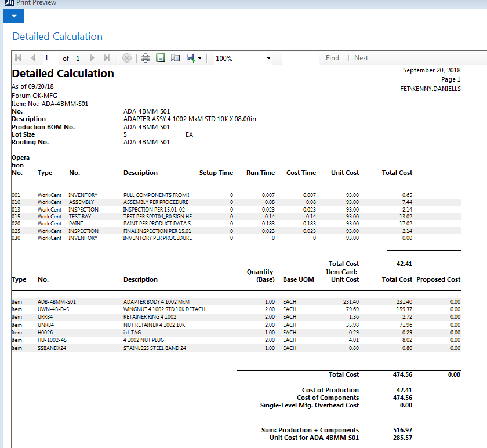The width and height of the screenshot is (487, 448).
Task: Click unit cost value 285.57
Action: pyautogui.click(x=402, y=438)
